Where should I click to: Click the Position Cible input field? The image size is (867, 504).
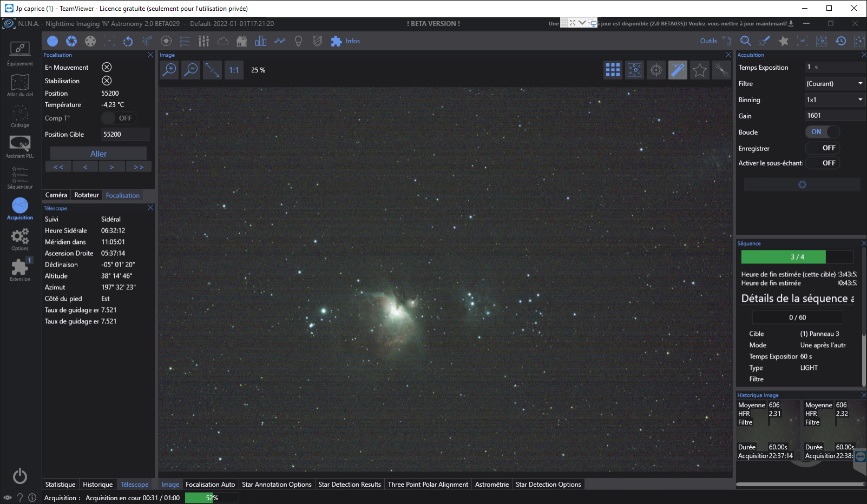click(x=126, y=134)
